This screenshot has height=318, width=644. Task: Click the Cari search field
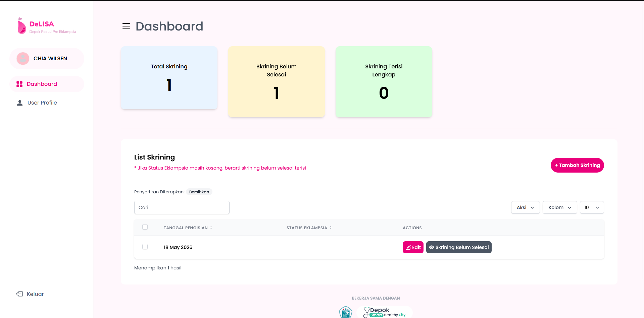(x=182, y=207)
